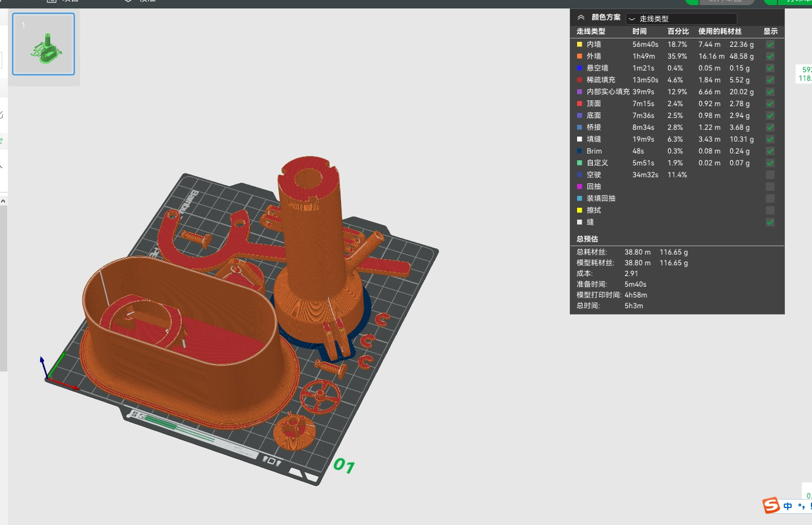Click the Brim row label
The image size is (812, 525).
(594, 151)
